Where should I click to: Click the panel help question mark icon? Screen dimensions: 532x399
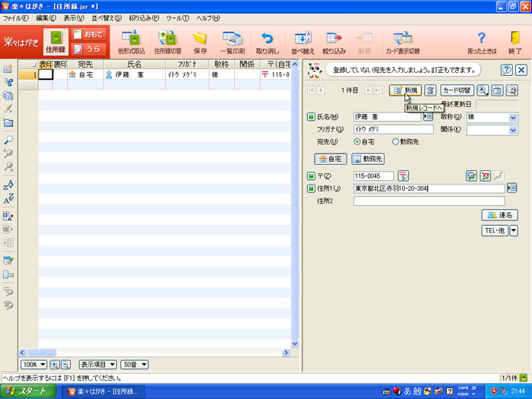tap(506, 70)
